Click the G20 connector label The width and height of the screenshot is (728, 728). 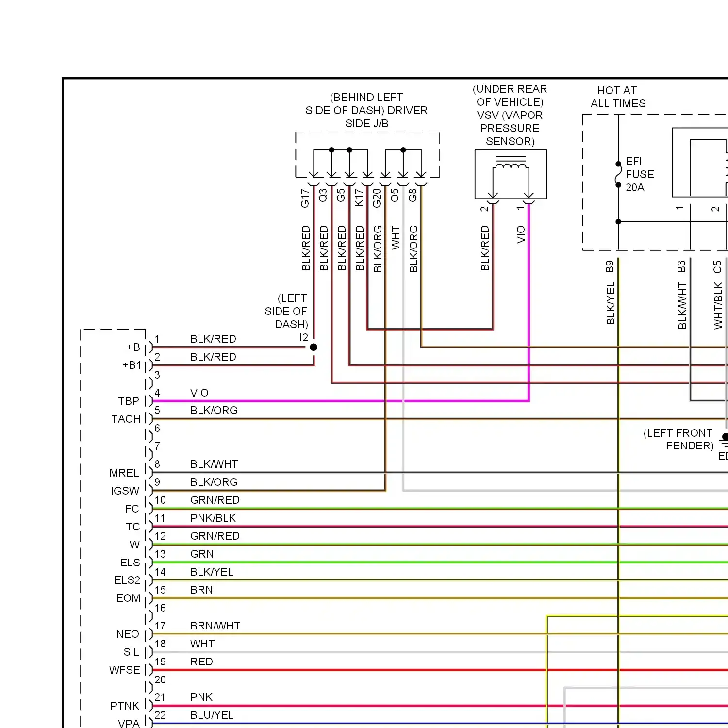click(377, 198)
